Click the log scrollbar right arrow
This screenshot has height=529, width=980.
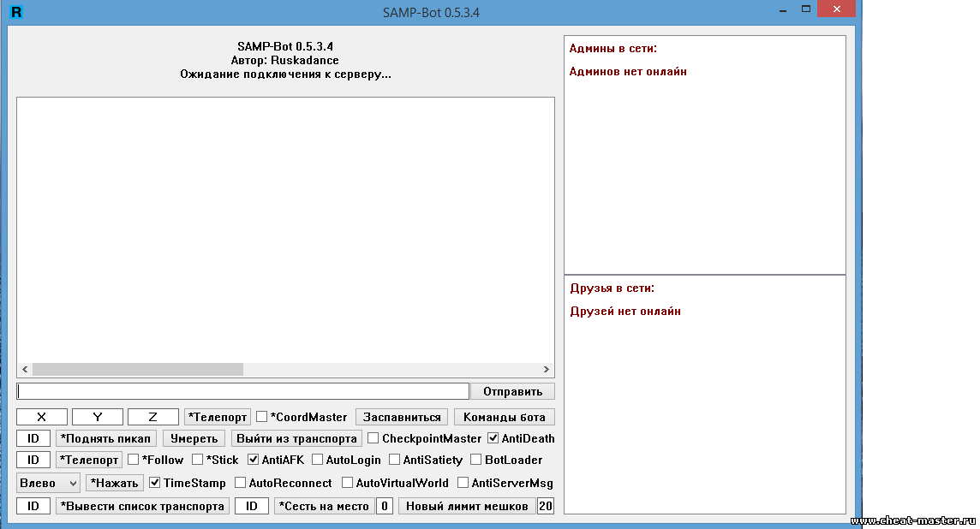(x=547, y=369)
